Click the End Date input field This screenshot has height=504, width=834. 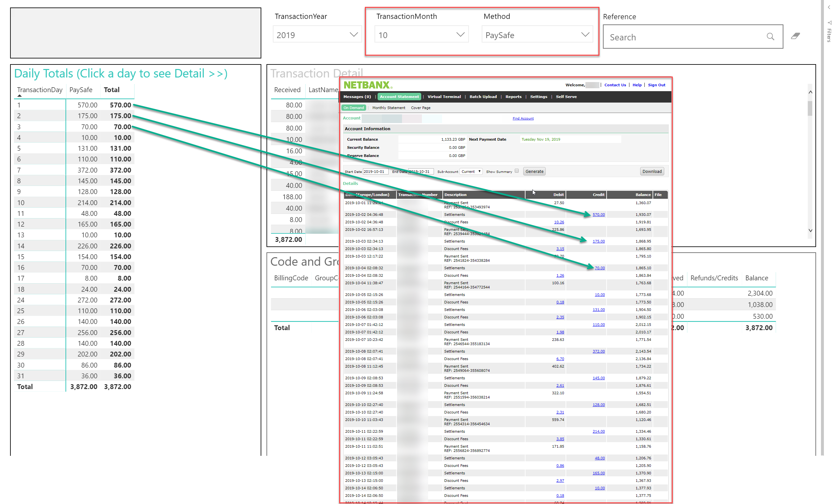(421, 172)
